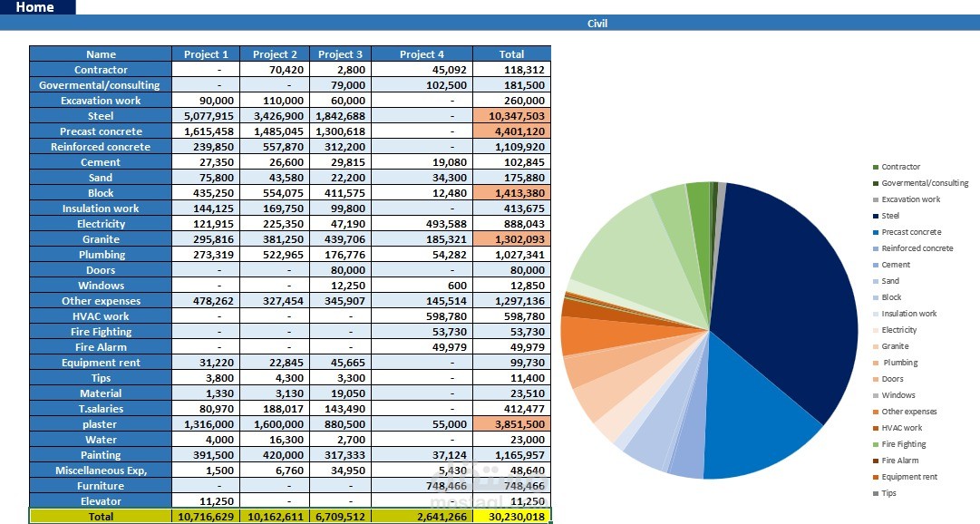Select the Material row label
Viewport: 980px width, 524px height.
click(101, 393)
